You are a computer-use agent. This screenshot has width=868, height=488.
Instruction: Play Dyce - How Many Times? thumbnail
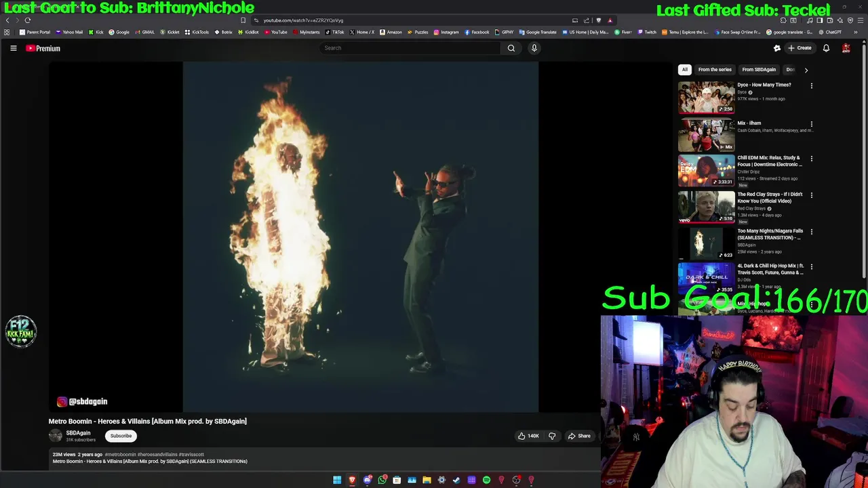(706, 98)
